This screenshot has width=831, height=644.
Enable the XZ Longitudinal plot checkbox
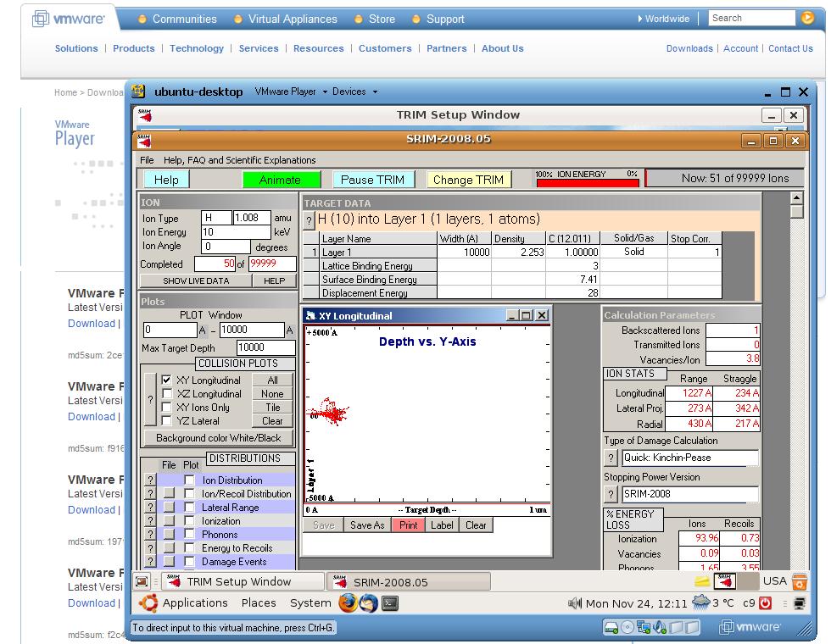166,393
